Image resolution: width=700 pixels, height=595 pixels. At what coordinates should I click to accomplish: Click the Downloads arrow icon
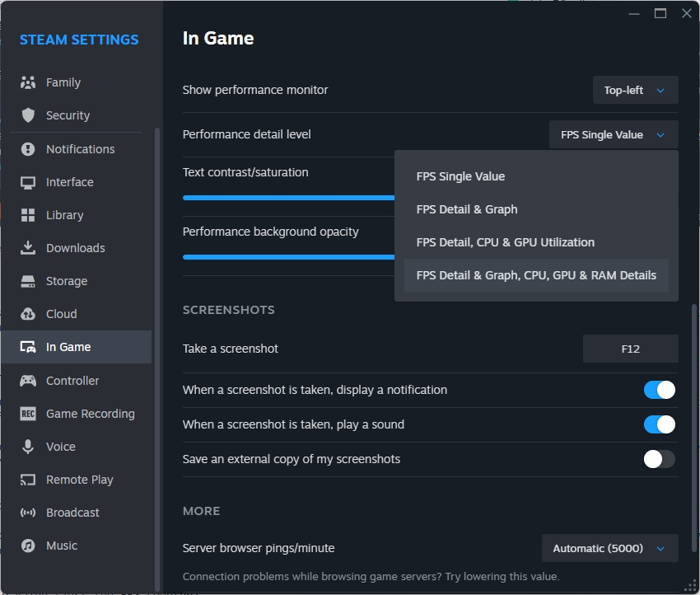tap(28, 248)
